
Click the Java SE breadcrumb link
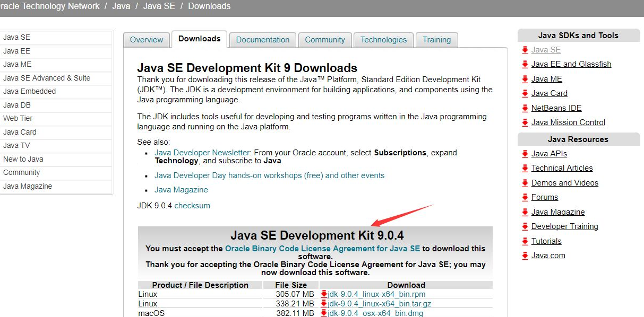pyautogui.click(x=159, y=6)
